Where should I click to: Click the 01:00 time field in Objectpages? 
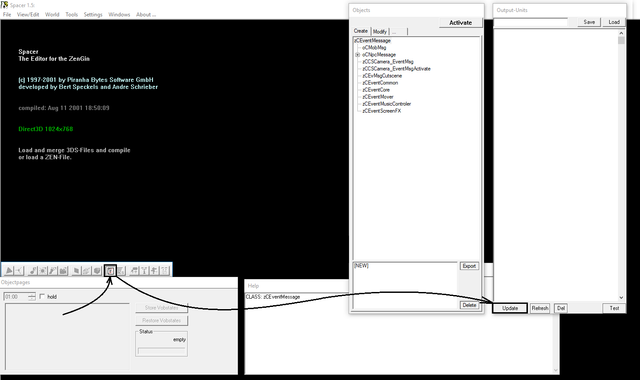tap(16, 297)
